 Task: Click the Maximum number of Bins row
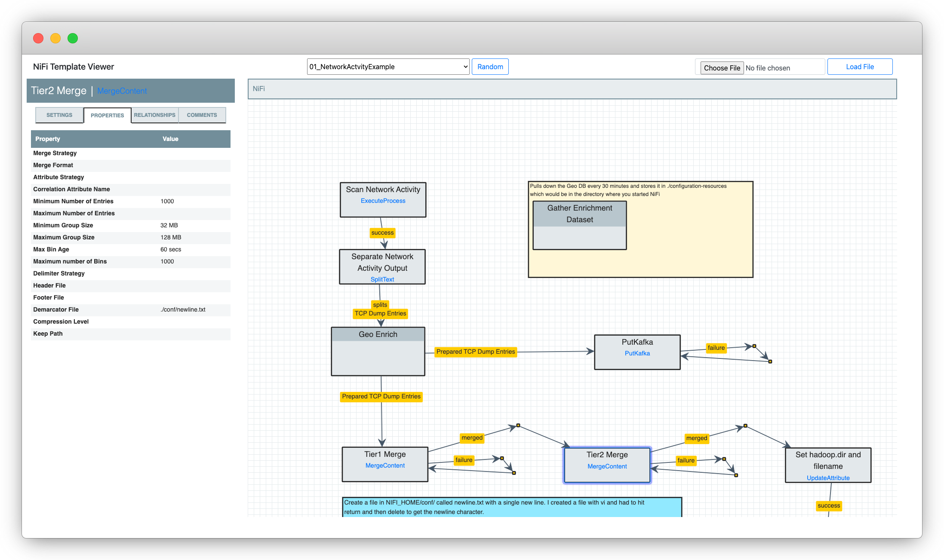click(x=131, y=261)
